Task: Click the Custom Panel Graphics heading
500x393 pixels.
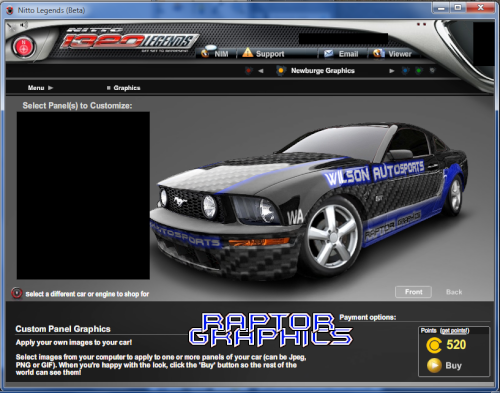Action: tap(63, 329)
